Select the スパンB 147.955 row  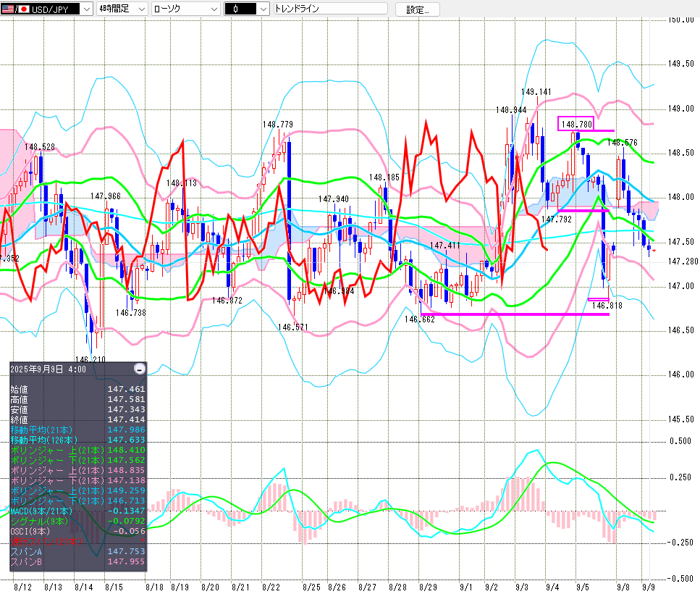[77, 562]
